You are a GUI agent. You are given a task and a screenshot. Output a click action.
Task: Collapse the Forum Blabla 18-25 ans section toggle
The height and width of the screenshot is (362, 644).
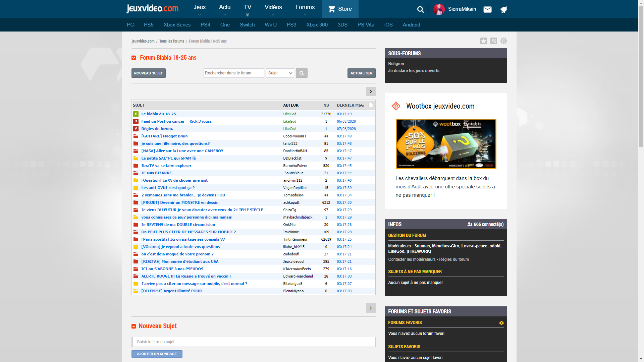[134, 58]
